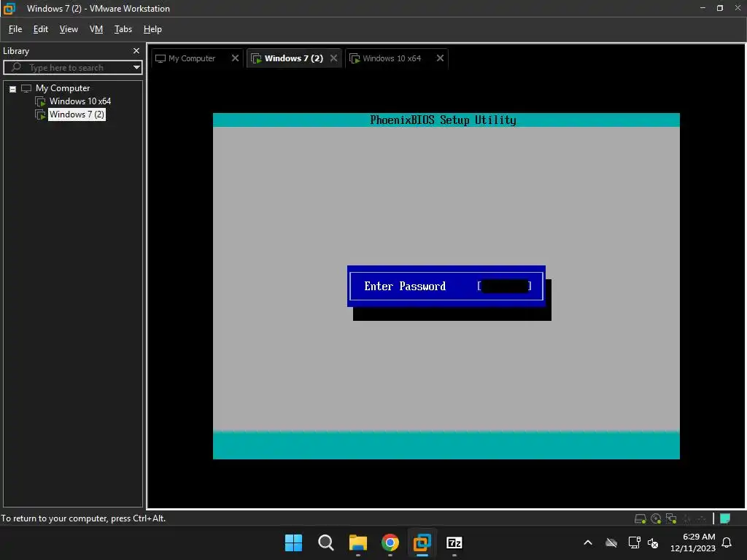Image resolution: width=747 pixels, height=560 pixels.
Task: Select Windows 10 x64 in library
Action: click(x=80, y=101)
